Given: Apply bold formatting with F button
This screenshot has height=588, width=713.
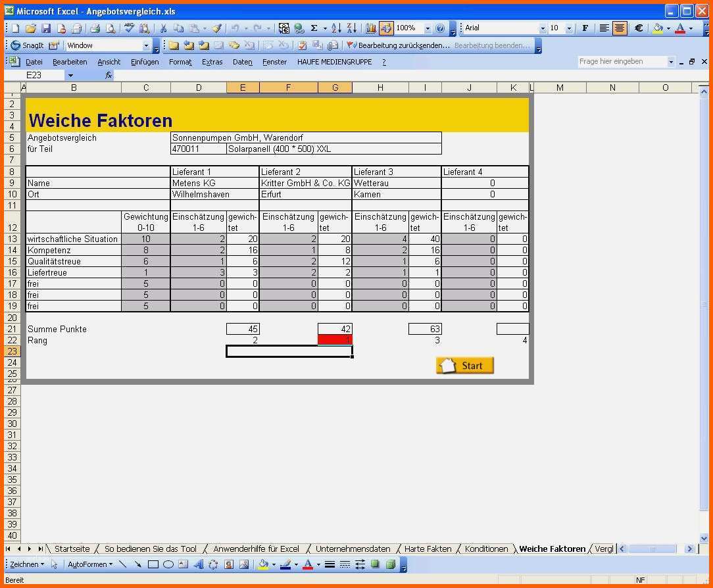Looking at the screenshot, I should (x=585, y=28).
